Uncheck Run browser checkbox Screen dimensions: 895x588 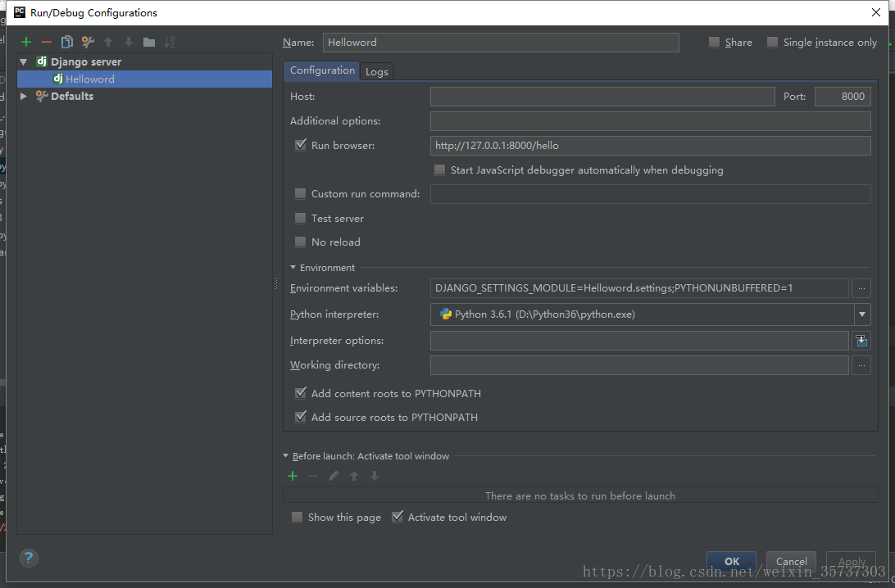[x=300, y=145]
